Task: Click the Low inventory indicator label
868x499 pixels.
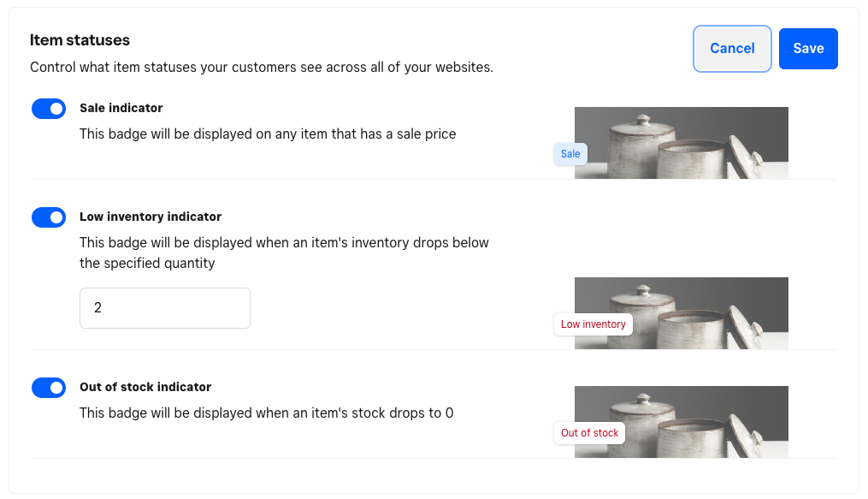Action: coord(151,217)
